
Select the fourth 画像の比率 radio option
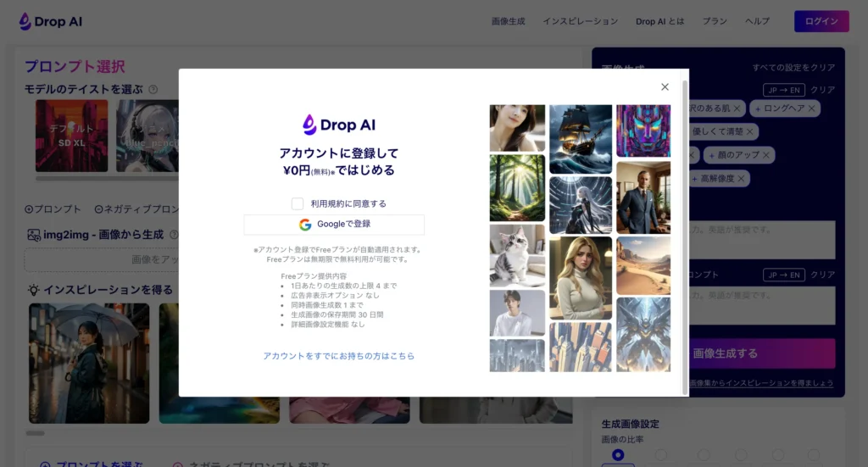pyautogui.click(x=741, y=455)
